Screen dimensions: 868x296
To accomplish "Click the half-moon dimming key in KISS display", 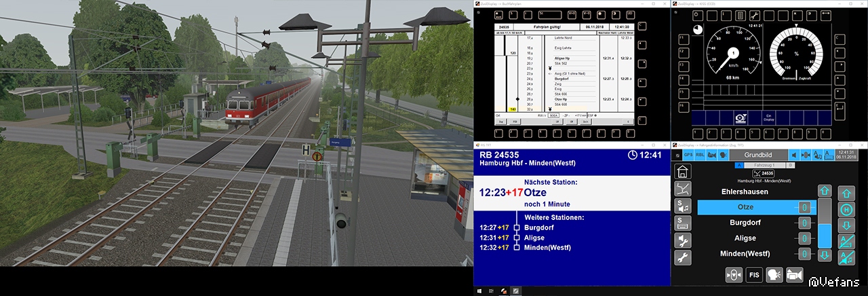I will click(812, 16).
